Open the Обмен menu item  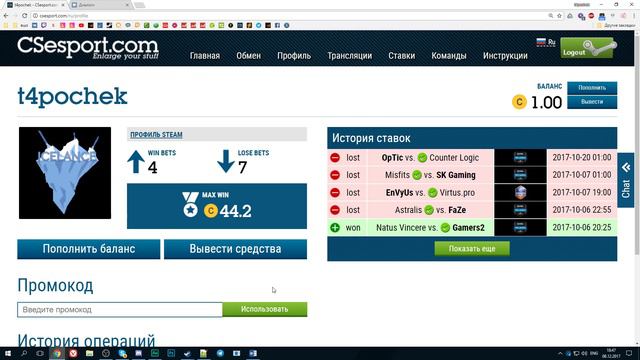click(248, 56)
